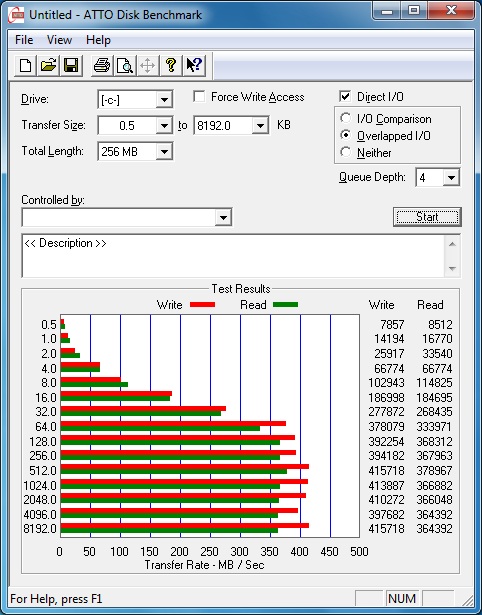The width and height of the screenshot is (482, 615).
Task: Click the green Read legend swatch
Action: [286, 305]
